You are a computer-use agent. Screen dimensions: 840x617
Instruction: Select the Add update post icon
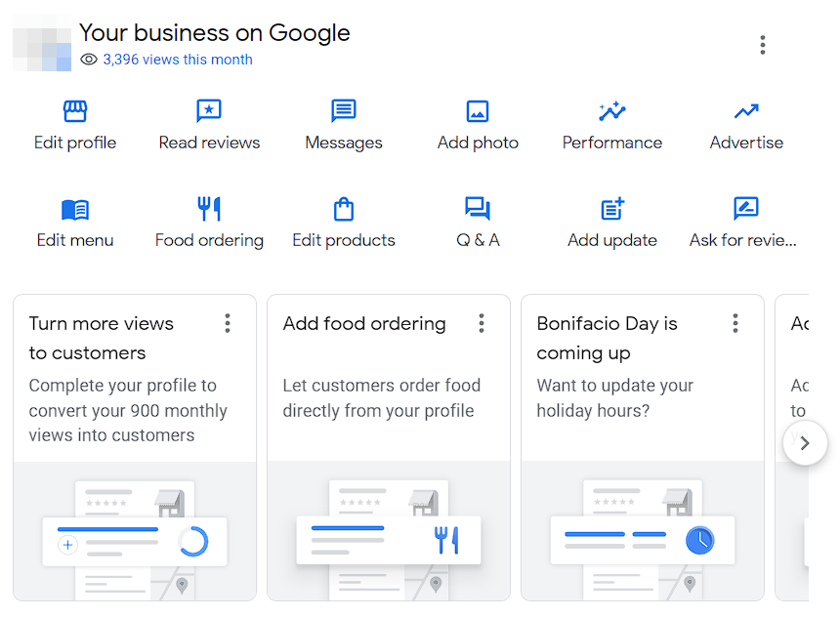(x=612, y=209)
